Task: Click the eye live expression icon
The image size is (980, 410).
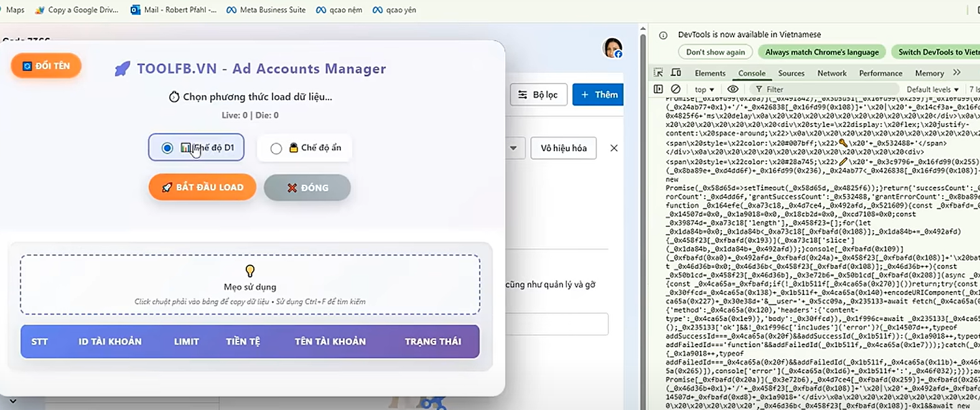Action: (x=733, y=89)
